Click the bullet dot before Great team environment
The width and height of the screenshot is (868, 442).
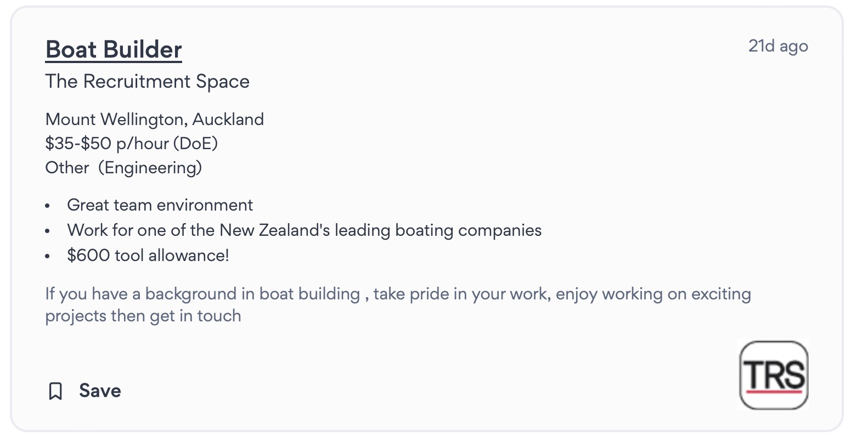(48, 206)
